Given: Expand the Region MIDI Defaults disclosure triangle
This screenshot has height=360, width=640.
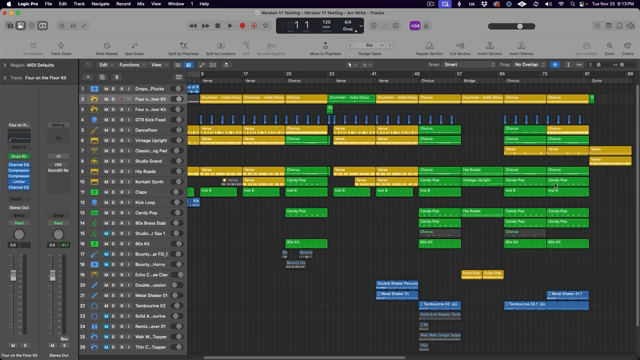Looking at the screenshot, I should coord(5,65).
